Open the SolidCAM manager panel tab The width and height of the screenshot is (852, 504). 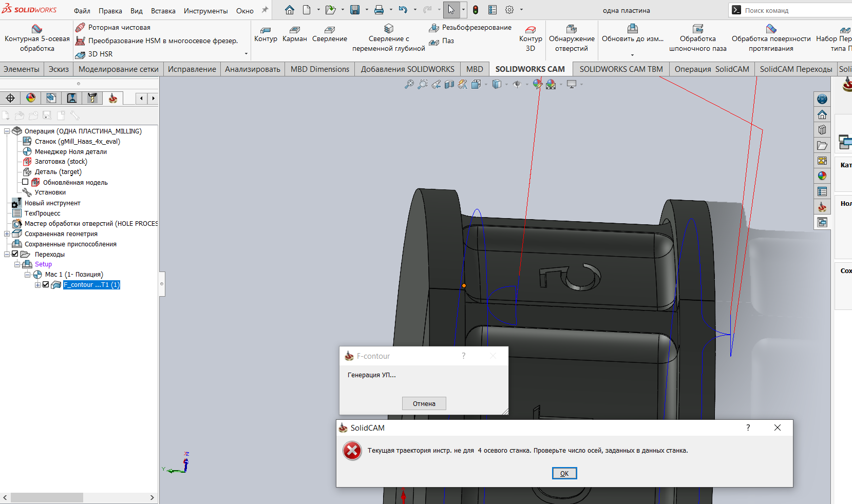[x=113, y=98]
